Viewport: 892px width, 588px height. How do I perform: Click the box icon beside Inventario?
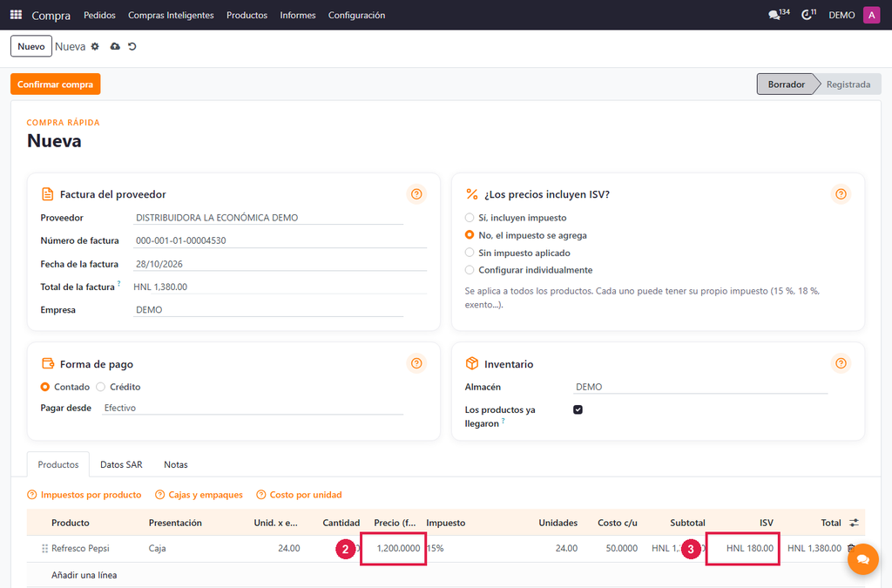pos(471,363)
